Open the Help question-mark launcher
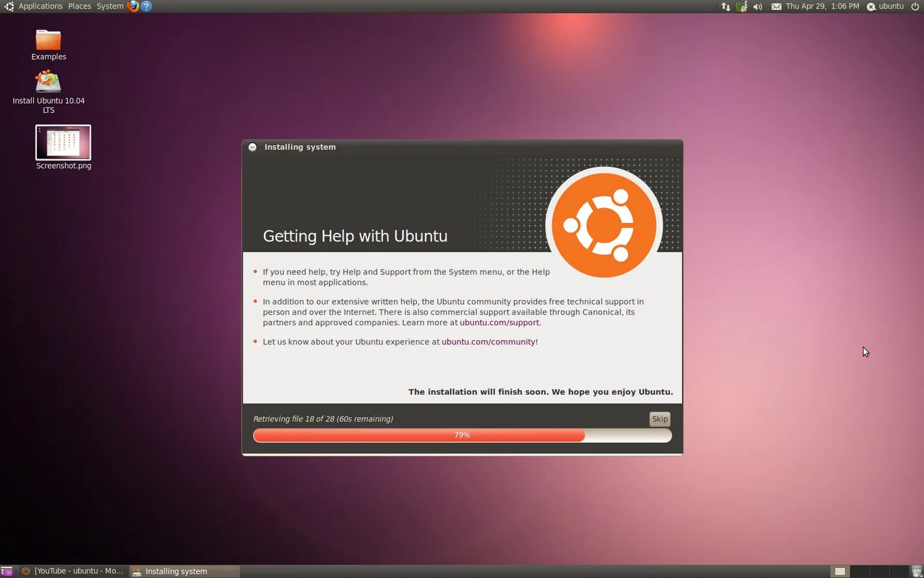 click(147, 6)
